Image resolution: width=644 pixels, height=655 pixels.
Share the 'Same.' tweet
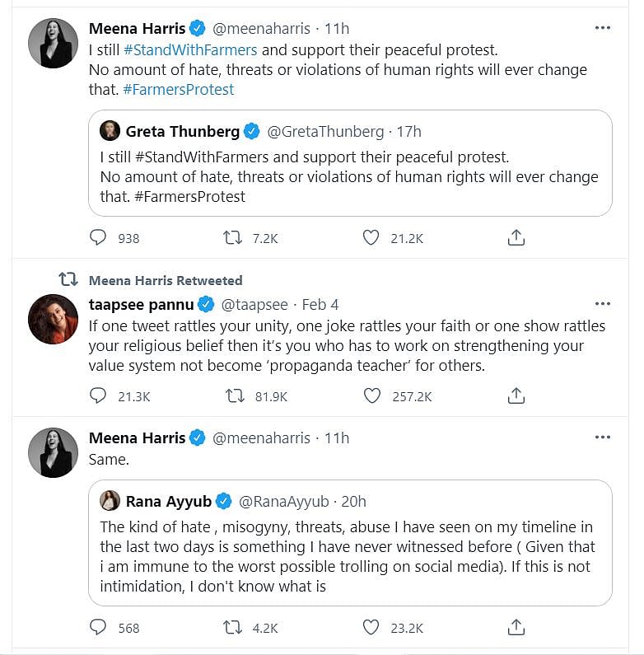(516, 628)
